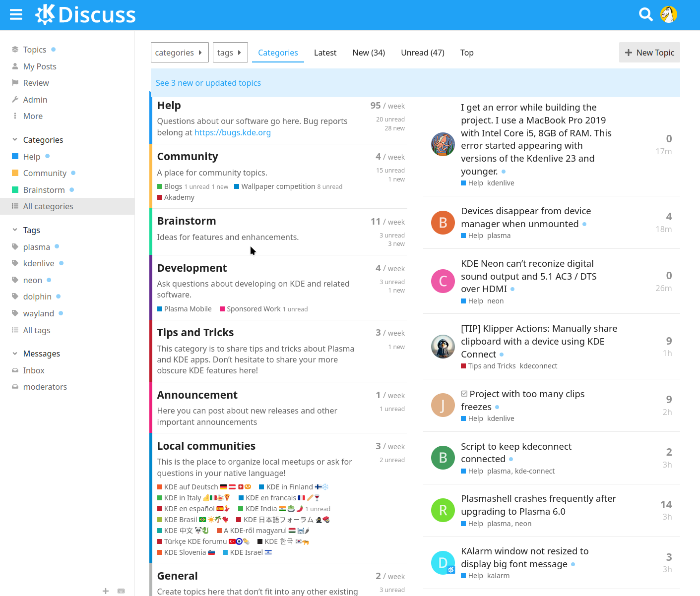Click the KDE Discuss logo
The width and height of the screenshot is (700, 596).
coord(85,14)
